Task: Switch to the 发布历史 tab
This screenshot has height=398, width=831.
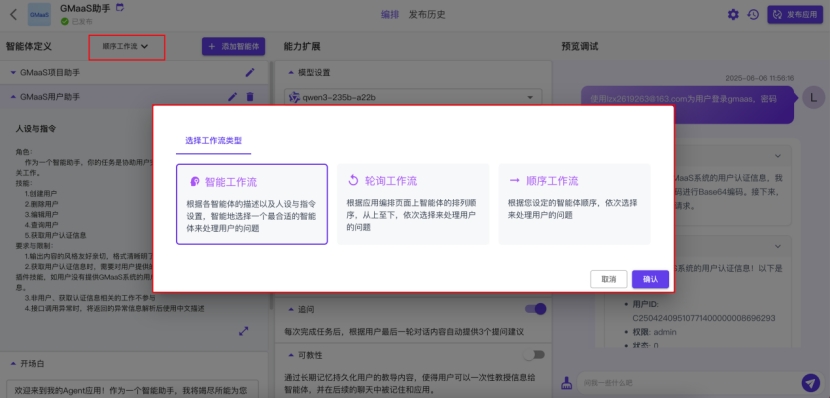Action: [x=427, y=14]
